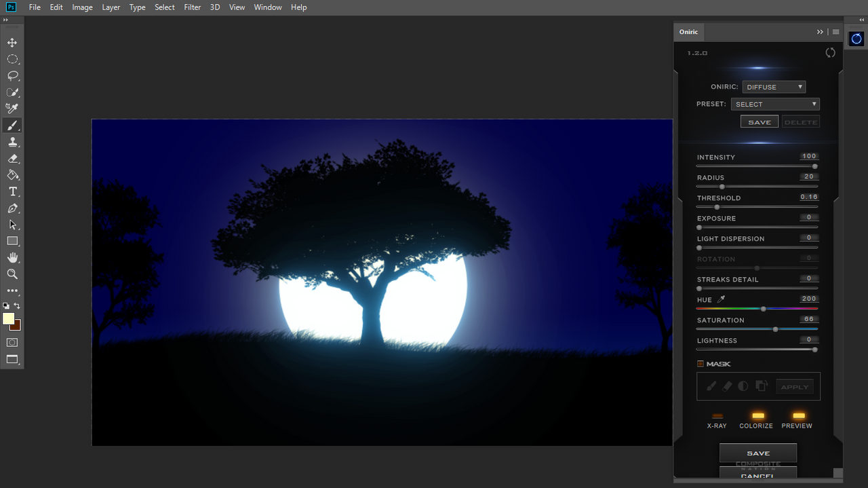
Task: Open the Oniric DIFFUSE dropdown
Action: coord(774,87)
